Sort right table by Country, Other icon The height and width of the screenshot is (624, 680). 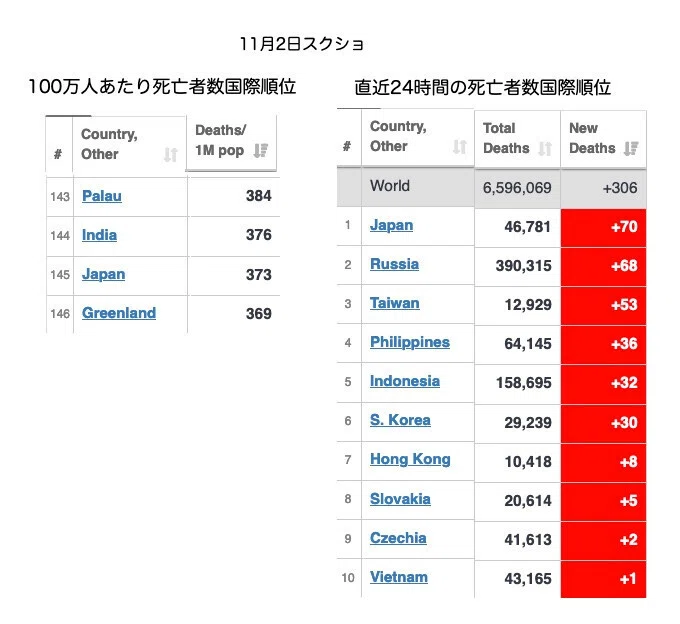[460, 147]
